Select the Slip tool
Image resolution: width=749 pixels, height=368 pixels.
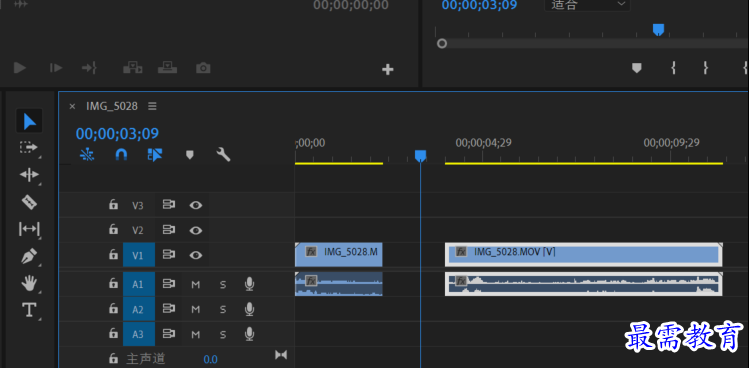(x=29, y=229)
